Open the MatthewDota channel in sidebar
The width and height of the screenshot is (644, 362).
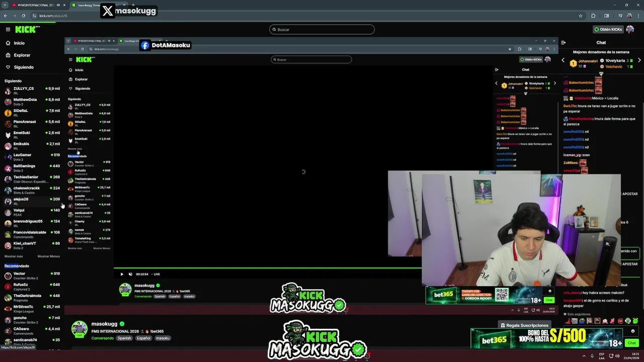pyautogui.click(x=32, y=102)
